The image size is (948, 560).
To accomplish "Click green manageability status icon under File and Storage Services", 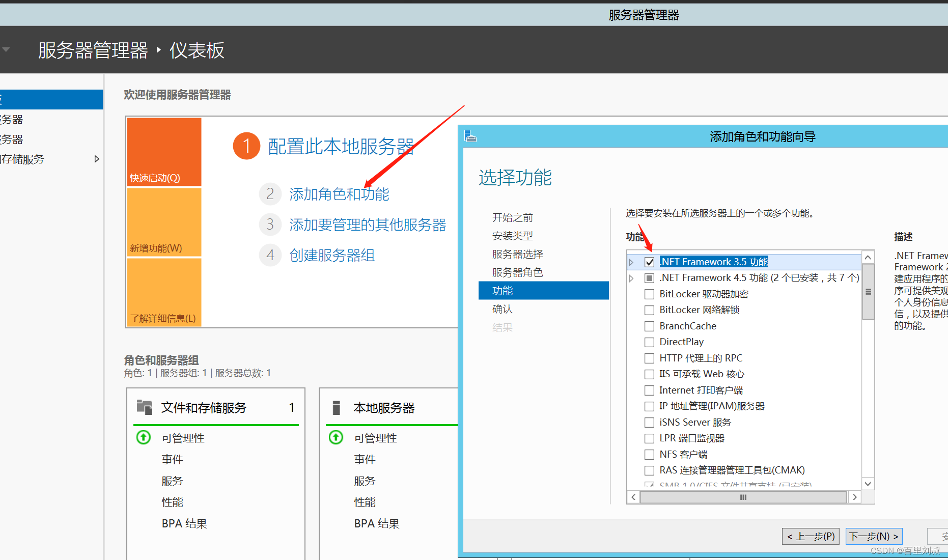I will tap(144, 437).
